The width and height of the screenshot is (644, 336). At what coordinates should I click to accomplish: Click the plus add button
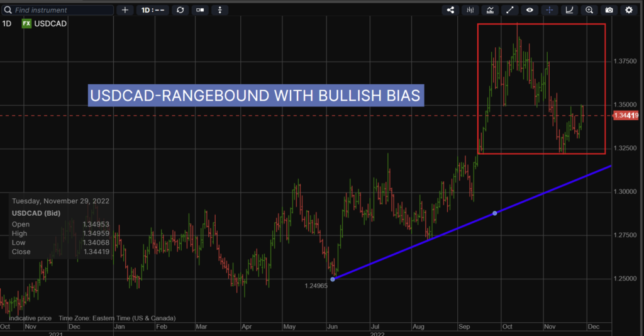click(125, 10)
